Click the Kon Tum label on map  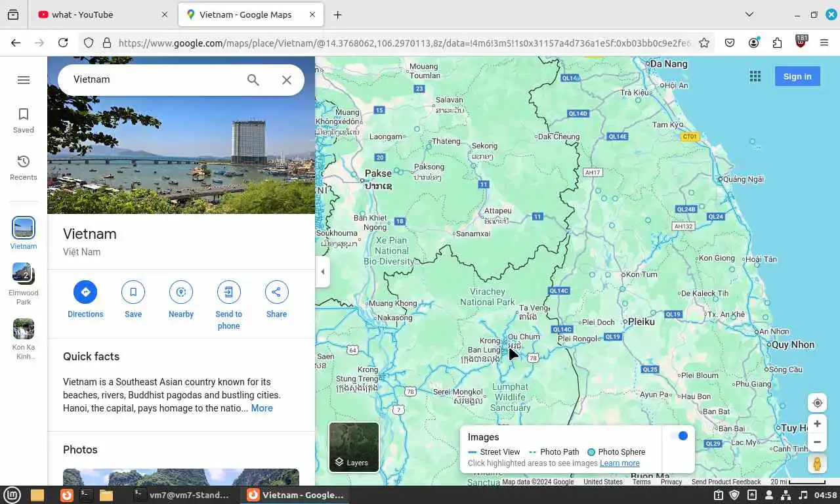tap(640, 274)
